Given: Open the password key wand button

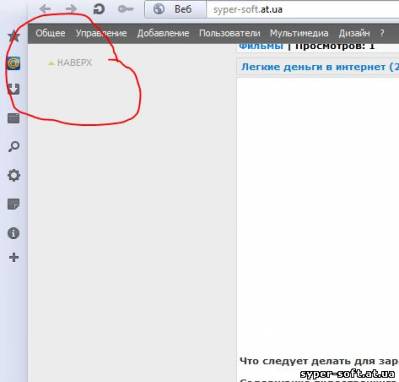Looking at the screenshot, I should (x=126, y=9).
